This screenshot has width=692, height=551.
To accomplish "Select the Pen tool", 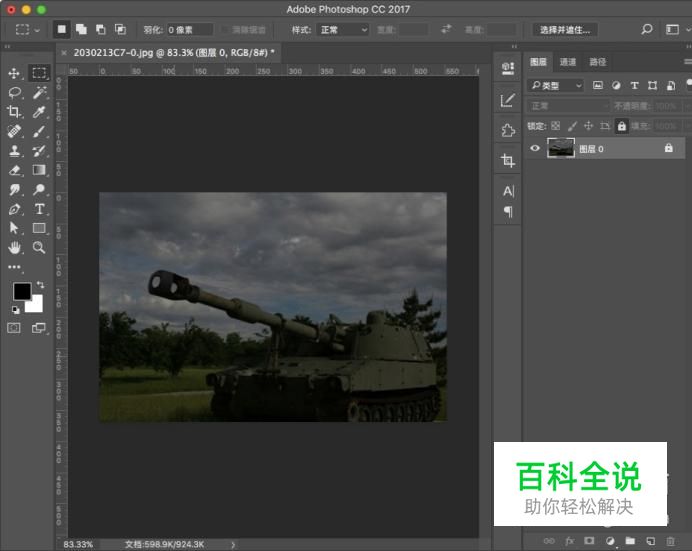I will click(x=14, y=209).
